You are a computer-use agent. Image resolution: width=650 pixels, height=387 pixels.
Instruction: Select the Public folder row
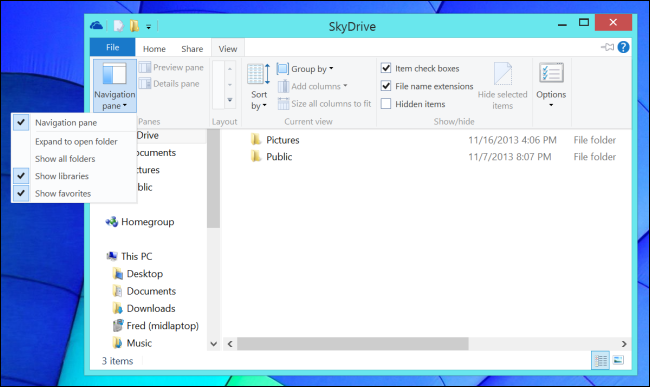click(433, 157)
